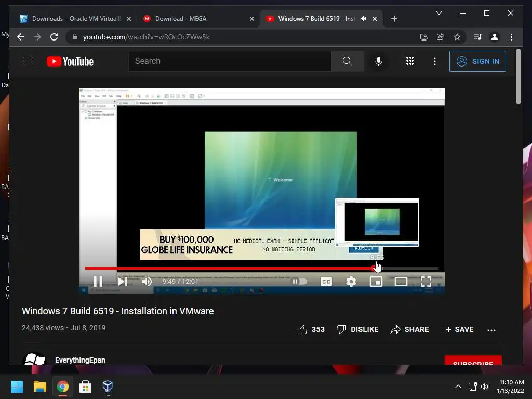Viewport: 532px width, 399px height.
Task: Search with your voice microphone
Action: pyautogui.click(x=379, y=61)
